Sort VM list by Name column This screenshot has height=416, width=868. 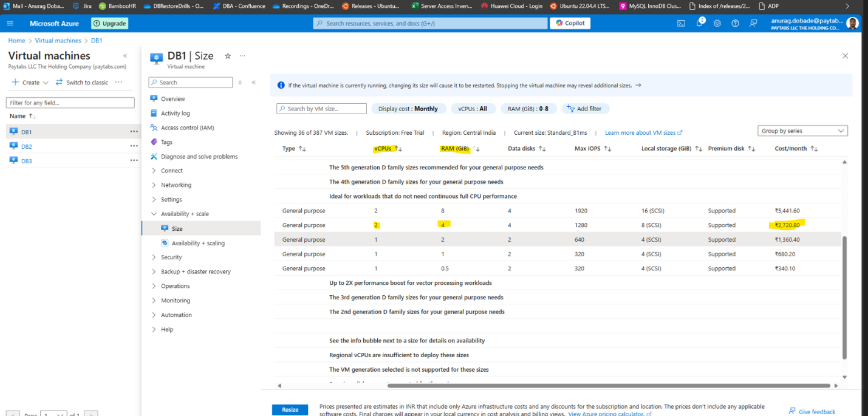[x=22, y=116]
